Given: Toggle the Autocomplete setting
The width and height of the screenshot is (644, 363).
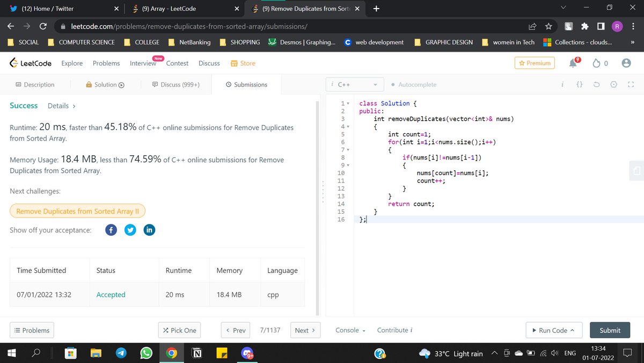Looking at the screenshot, I should [x=414, y=85].
